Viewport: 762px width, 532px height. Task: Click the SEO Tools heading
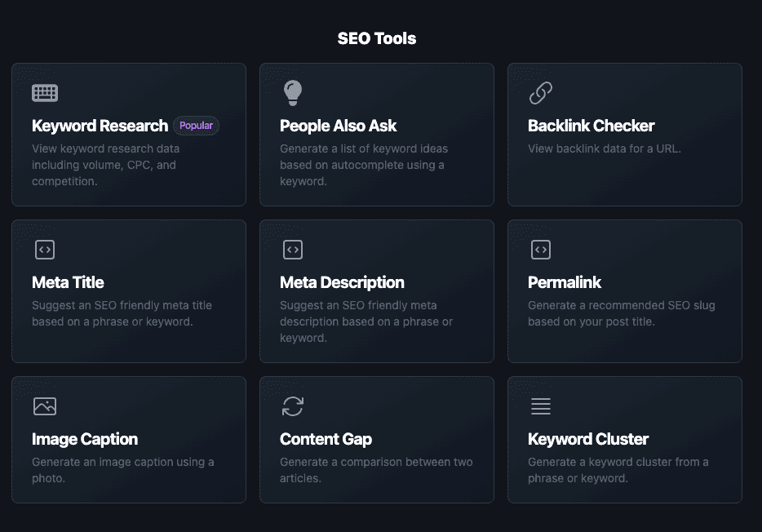pos(376,38)
